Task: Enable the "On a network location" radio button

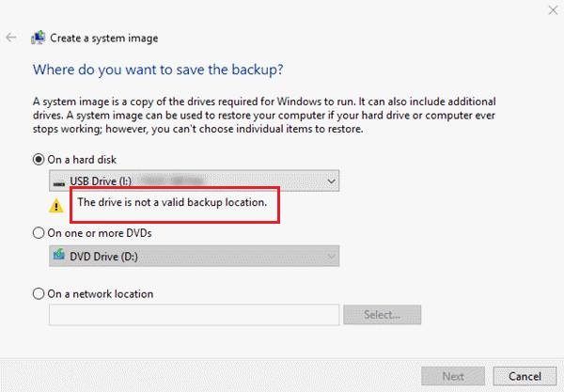Action: coord(39,293)
